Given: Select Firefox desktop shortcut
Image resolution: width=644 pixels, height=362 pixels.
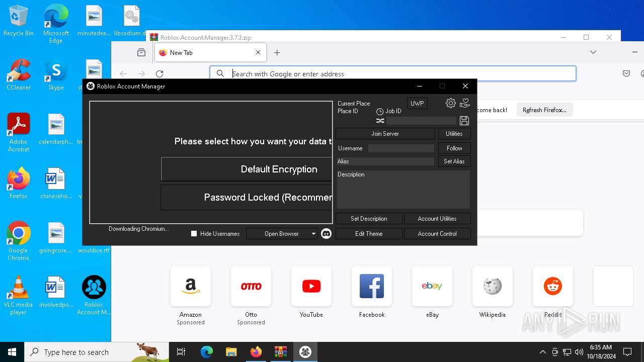Looking at the screenshot, I should (19, 184).
